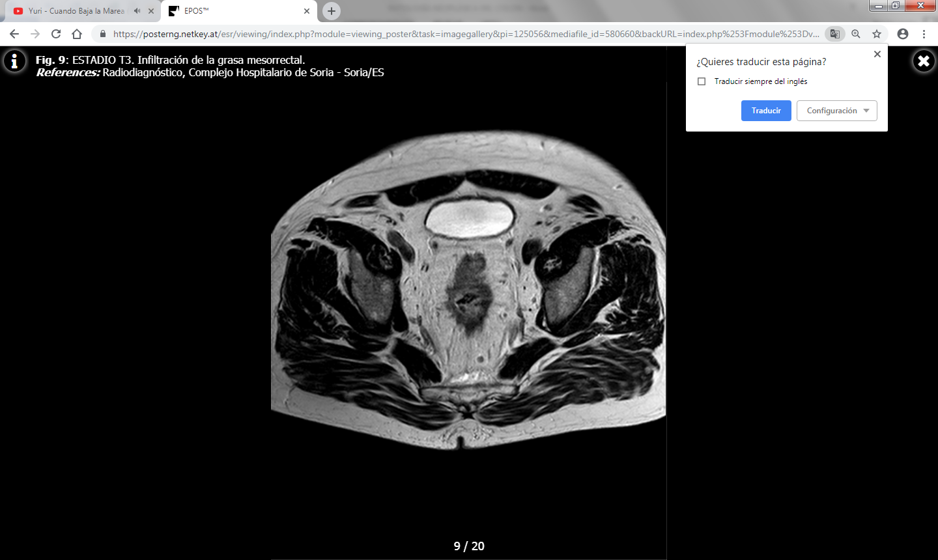Open the zoom magnifier icon in address bar

point(856,34)
